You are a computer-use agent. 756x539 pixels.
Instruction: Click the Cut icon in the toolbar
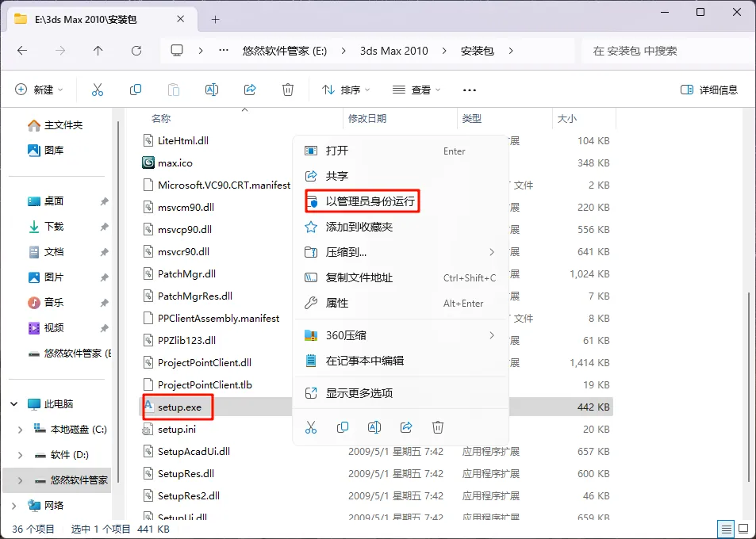(98, 90)
